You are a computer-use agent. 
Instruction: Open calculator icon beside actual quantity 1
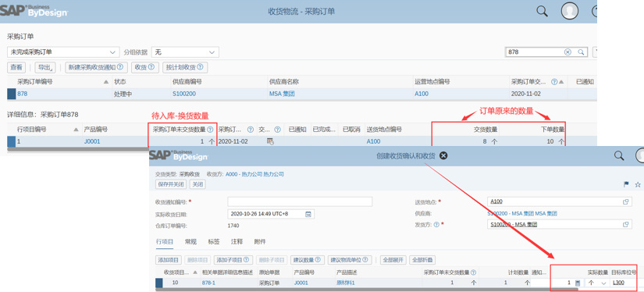(578, 283)
